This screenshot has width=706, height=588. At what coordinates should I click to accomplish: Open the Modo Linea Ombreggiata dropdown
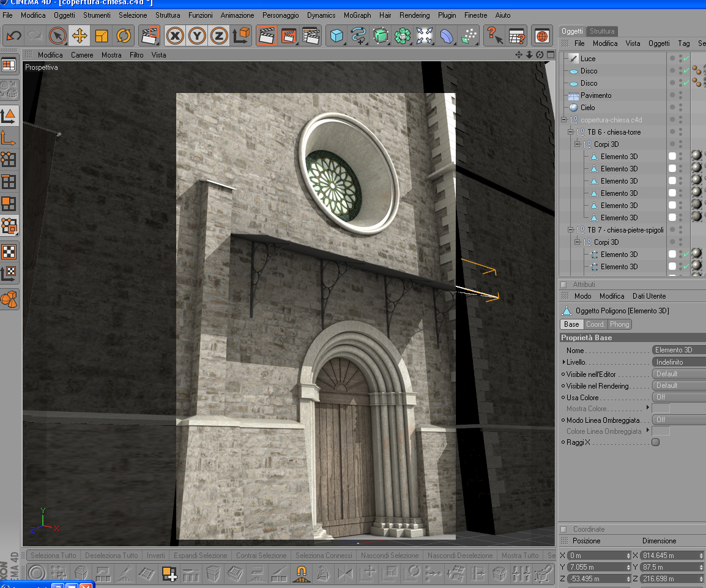pyautogui.click(x=678, y=420)
